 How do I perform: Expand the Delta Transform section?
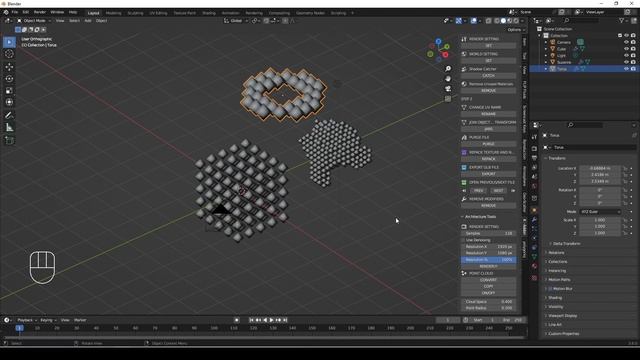tap(566, 244)
